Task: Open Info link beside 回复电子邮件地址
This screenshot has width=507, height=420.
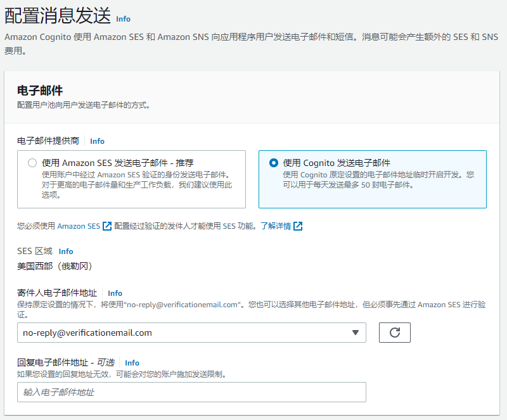Action: 132,363
